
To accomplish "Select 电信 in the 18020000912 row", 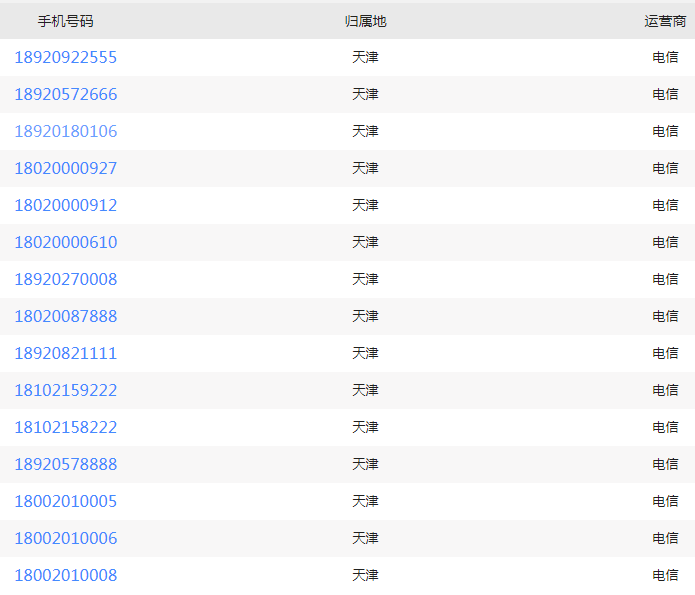I will click(x=665, y=205).
